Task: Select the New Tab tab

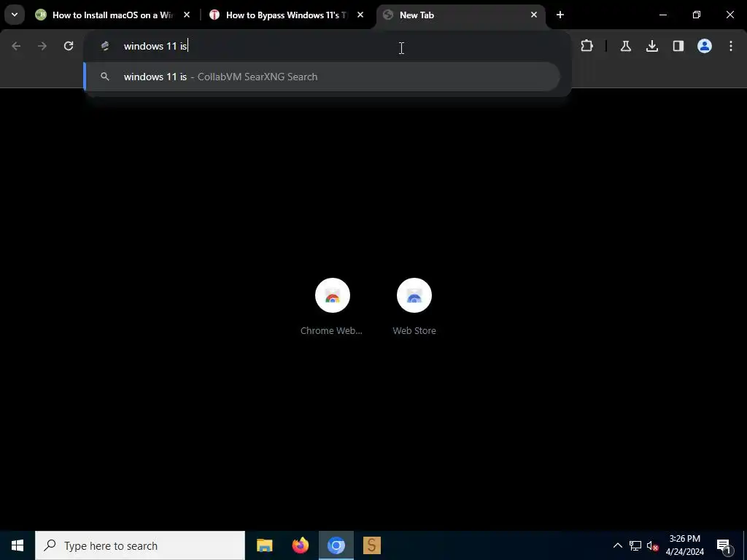Action: pyautogui.click(x=460, y=15)
